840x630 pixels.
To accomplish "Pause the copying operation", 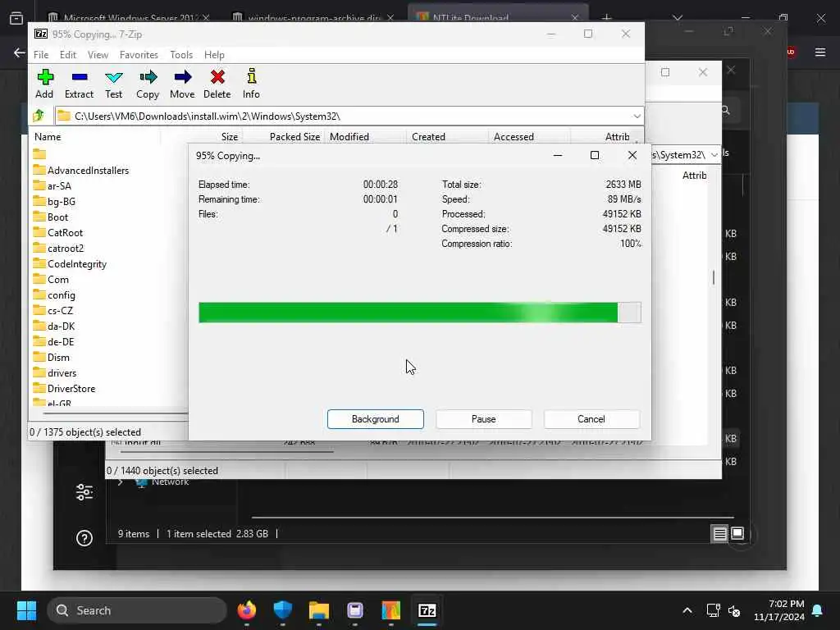I will (x=484, y=419).
